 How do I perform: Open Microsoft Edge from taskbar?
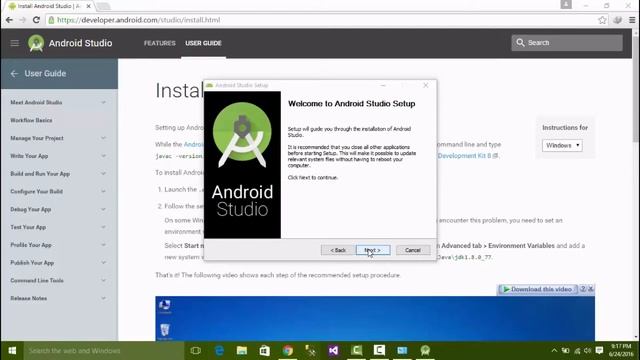pos(219,351)
